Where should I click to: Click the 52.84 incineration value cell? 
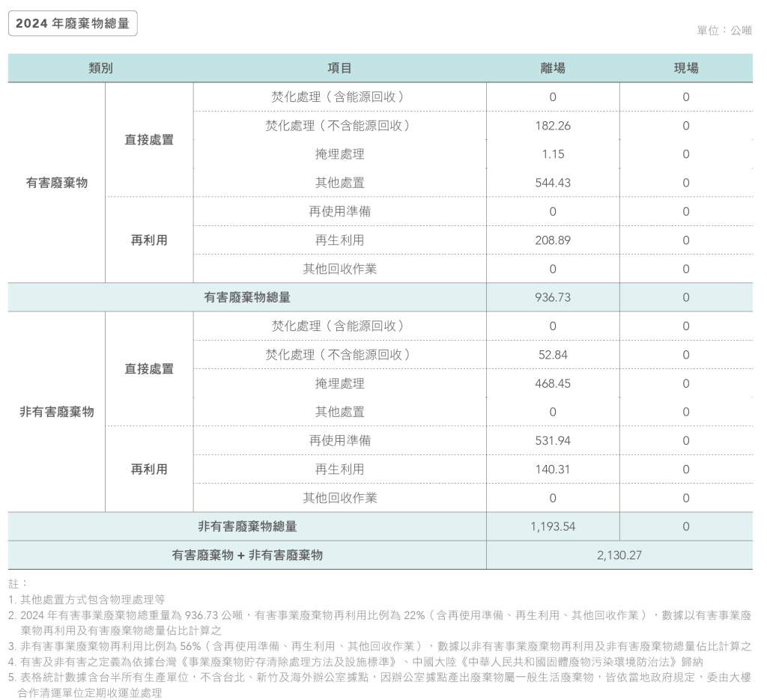pyautogui.click(x=553, y=355)
